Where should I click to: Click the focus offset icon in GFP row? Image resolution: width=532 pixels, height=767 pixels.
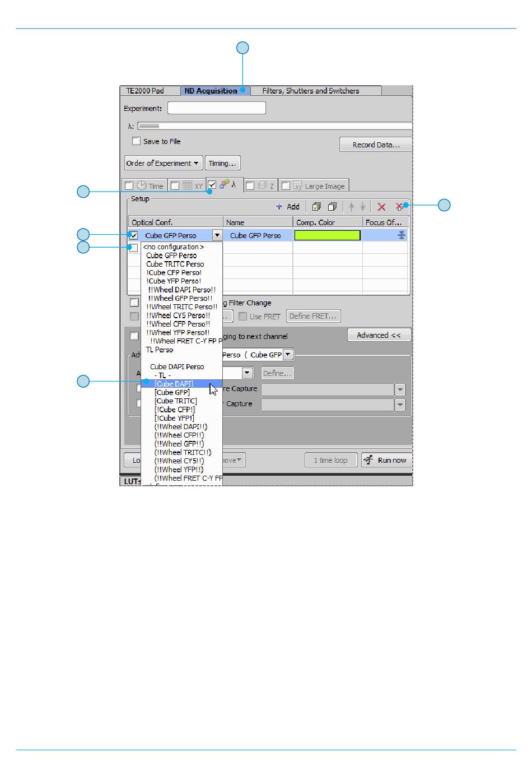tap(401, 235)
